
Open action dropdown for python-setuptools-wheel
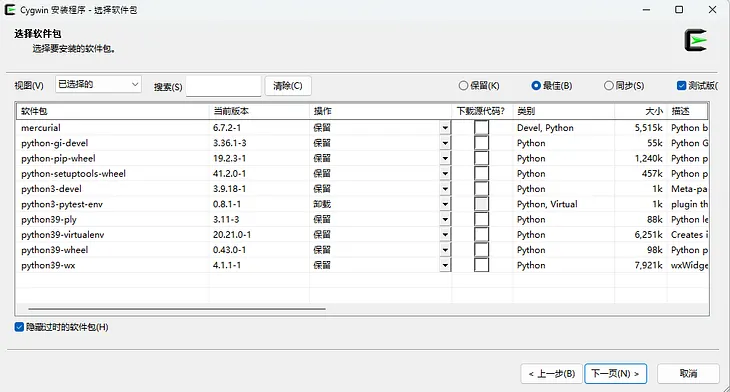pyautogui.click(x=445, y=173)
